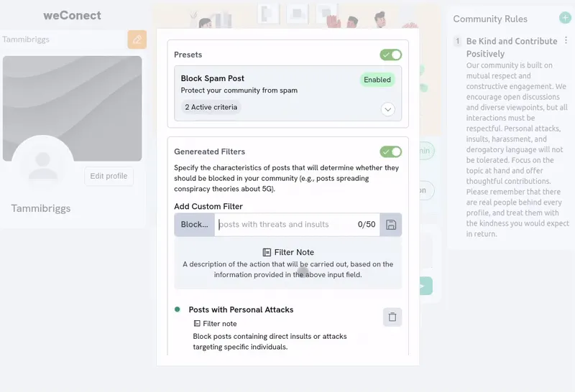Image resolution: width=575 pixels, height=392 pixels.
Task: Click the Edit profile button
Action: (109, 176)
